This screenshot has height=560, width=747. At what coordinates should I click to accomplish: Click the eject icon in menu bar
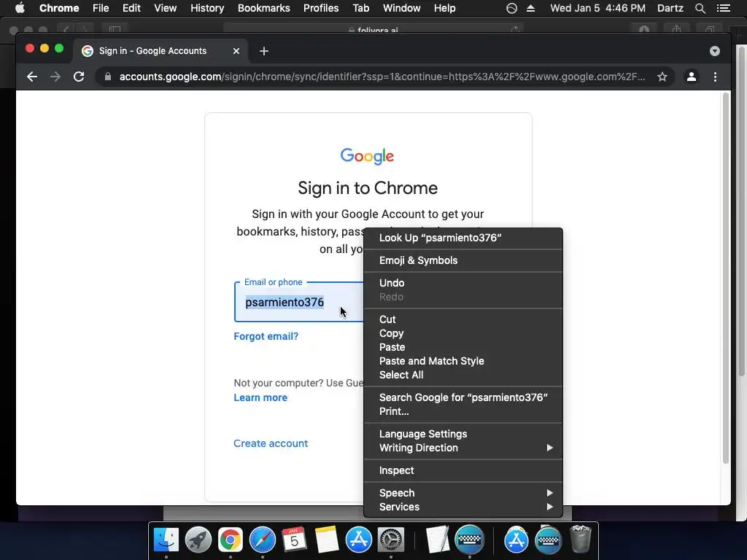tap(531, 8)
